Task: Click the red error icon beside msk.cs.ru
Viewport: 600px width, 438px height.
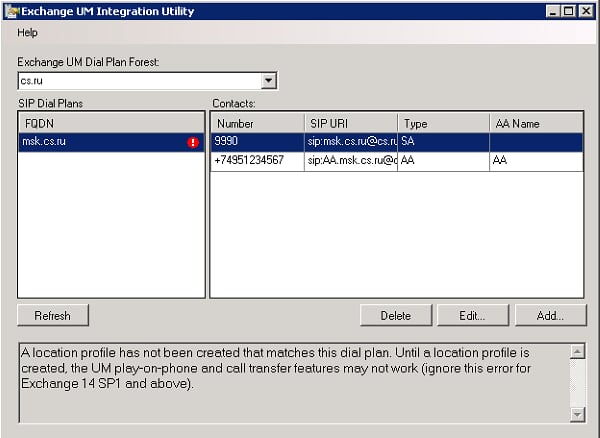Action: point(193,142)
